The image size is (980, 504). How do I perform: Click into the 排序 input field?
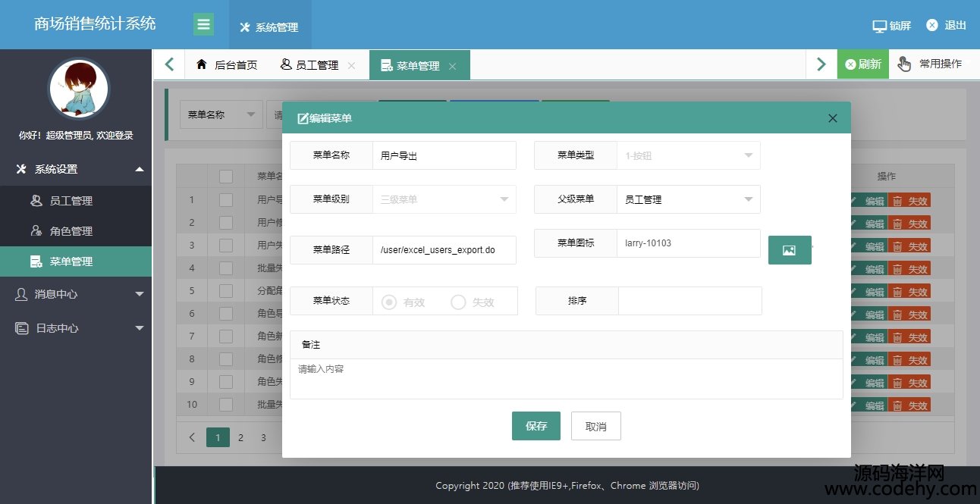pyautogui.click(x=689, y=301)
